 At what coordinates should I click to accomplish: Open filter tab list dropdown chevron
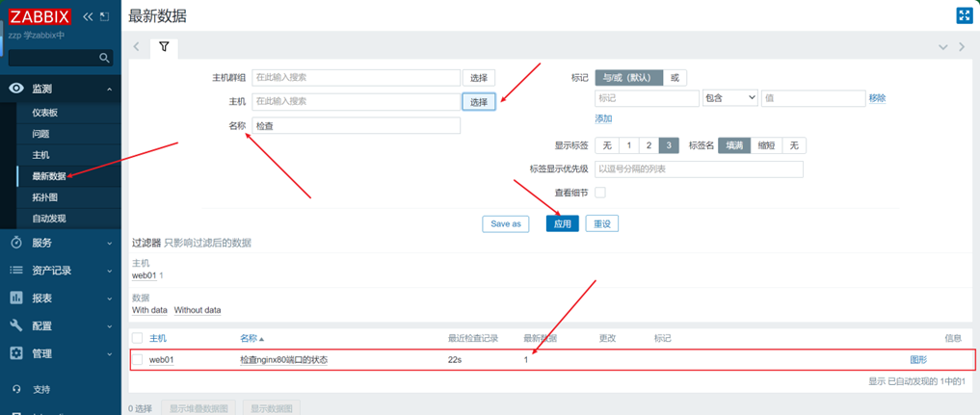click(x=943, y=47)
